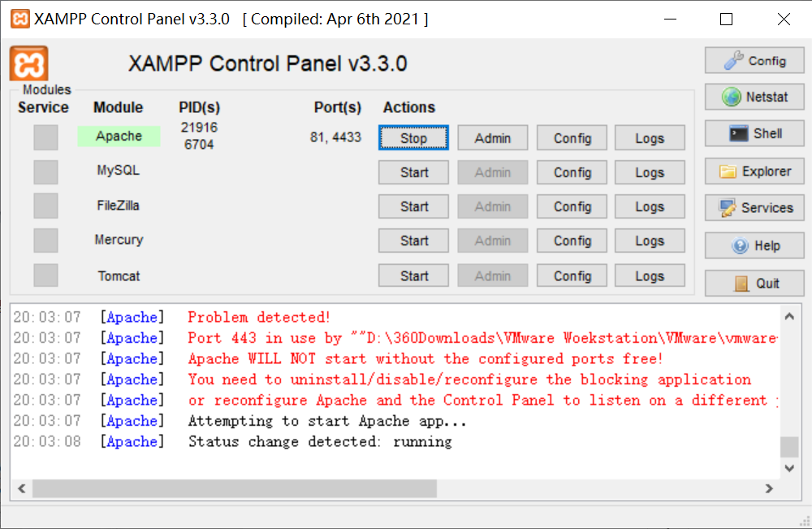Toggle the Apache service install checkbox
This screenshot has height=529, width=812.
tap(45, 137)
